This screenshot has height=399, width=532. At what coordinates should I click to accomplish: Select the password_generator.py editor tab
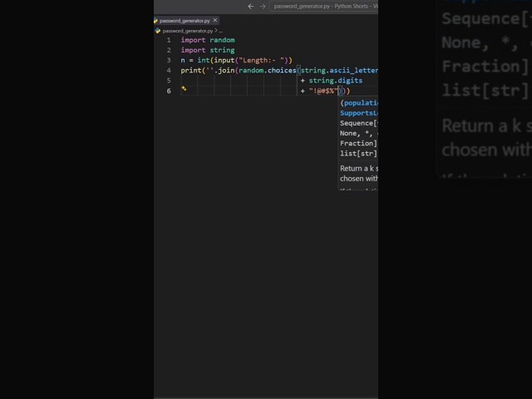tap(185, 21)
